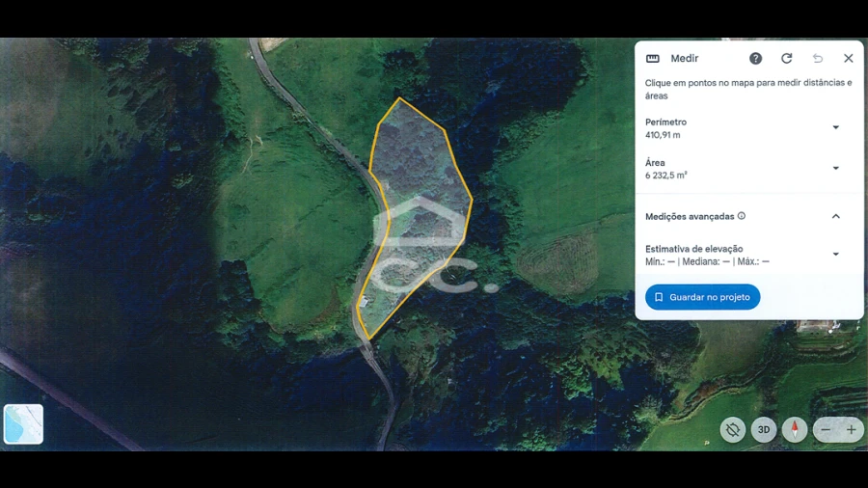Open the Perímetro units dropdown

[836, 127]
